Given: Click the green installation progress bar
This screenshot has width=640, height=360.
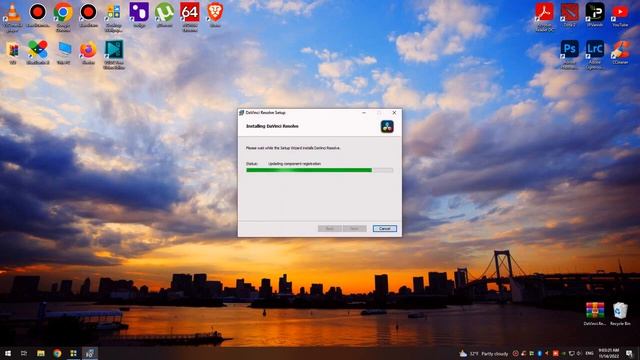Looking at the screenshot, I should coord(320,170).
